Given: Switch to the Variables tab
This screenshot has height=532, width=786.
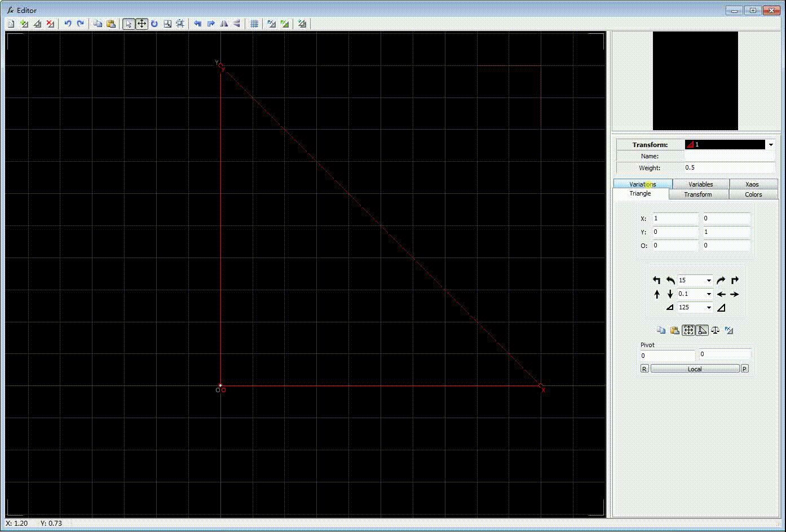Looking at the screenshot, I should point(701,184).
